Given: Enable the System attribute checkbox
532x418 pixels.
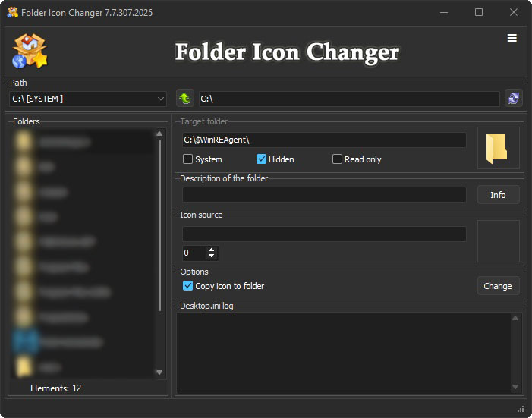Looking at the screenshot, I should pos(187,159).
